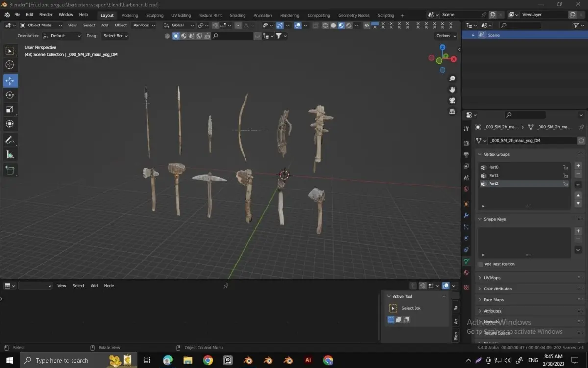The image size is (588, 368).
Task: Open the Material properties tab
Action: point(466,273)
